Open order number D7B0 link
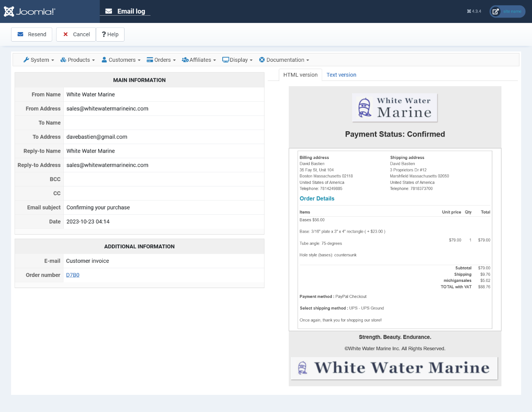 (x=73, y=275)
